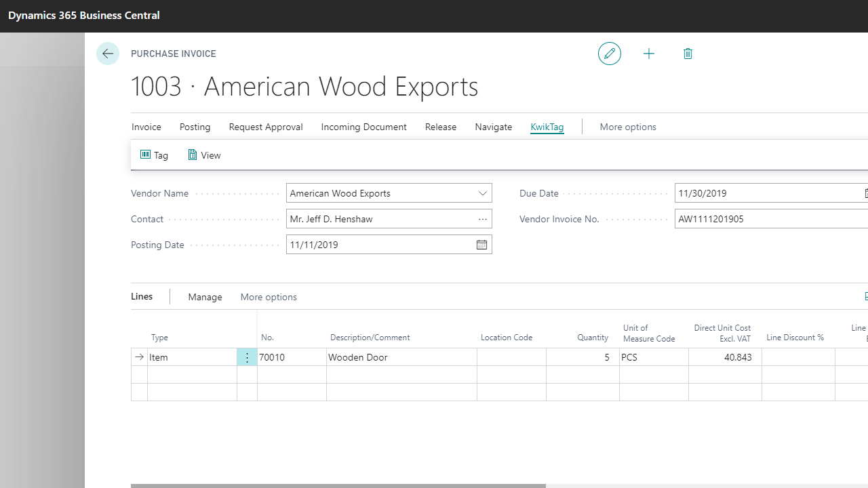Click the edit pencil icon

point(610,54)
